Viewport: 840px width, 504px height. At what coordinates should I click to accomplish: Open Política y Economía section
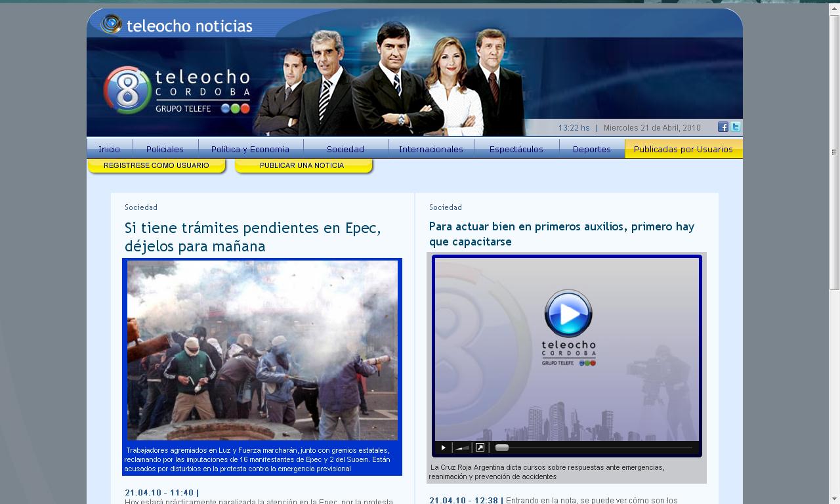(250, 149)
